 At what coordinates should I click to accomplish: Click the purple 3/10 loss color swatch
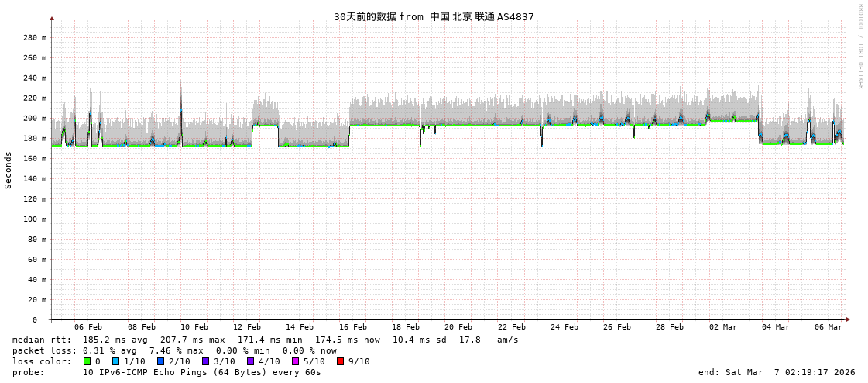(x=205, y=361)
